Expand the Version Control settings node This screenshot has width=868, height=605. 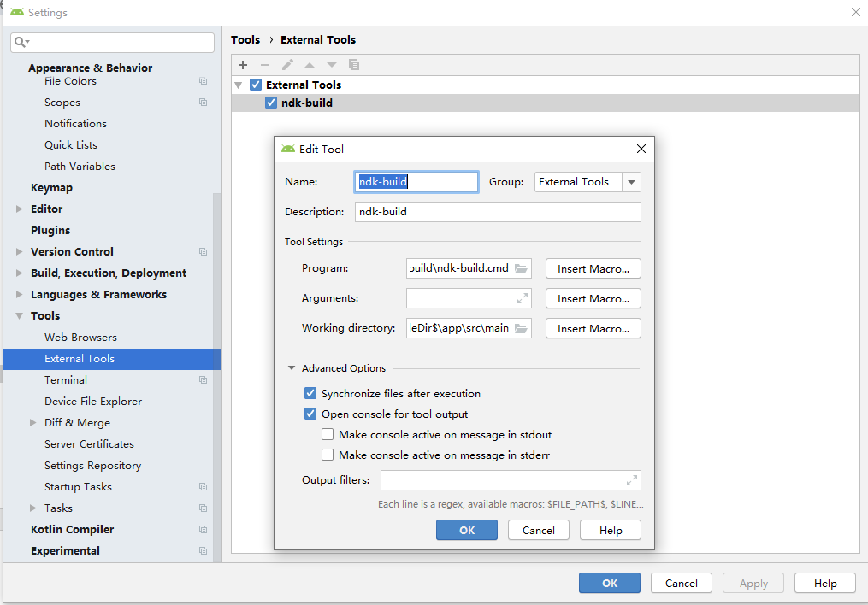tap(20, 251)
